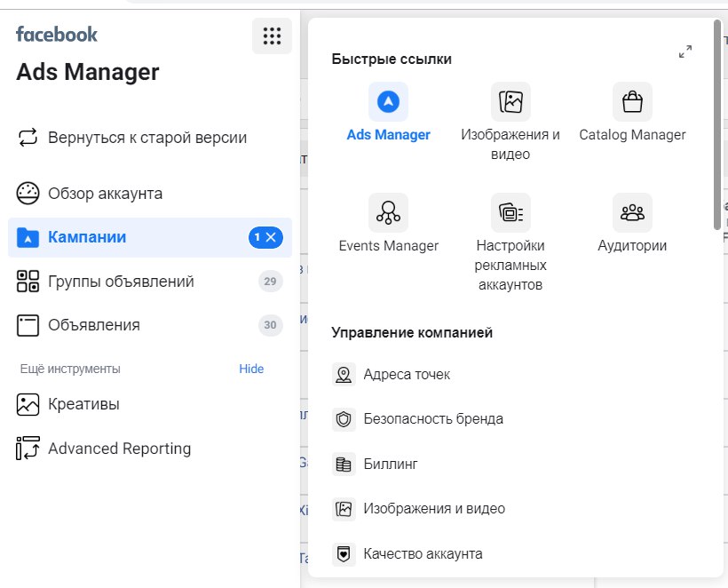Open Изображения и видео list text
The width and height of the screenshot is (728, 588).
[x=434, y=509]
